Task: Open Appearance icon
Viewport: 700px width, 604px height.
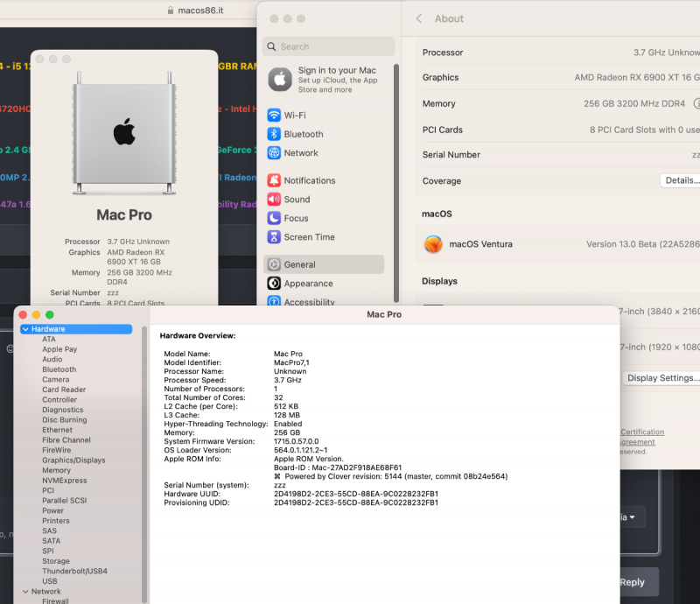Action: coord(274,284)
